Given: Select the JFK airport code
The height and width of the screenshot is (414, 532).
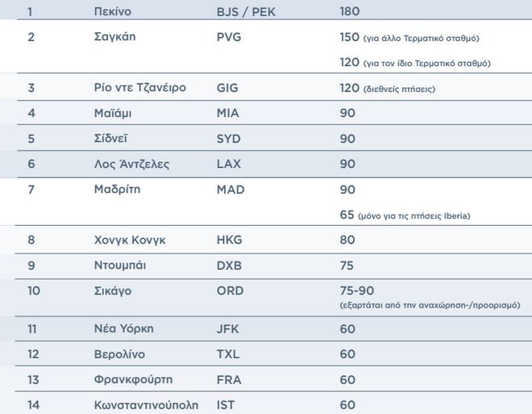Looking at the screenshot, I should [228, 329].
